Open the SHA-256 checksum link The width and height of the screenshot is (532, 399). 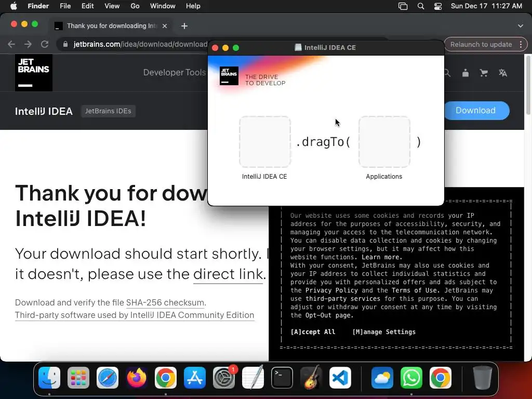pyautogui.click(x=165, y=302)
